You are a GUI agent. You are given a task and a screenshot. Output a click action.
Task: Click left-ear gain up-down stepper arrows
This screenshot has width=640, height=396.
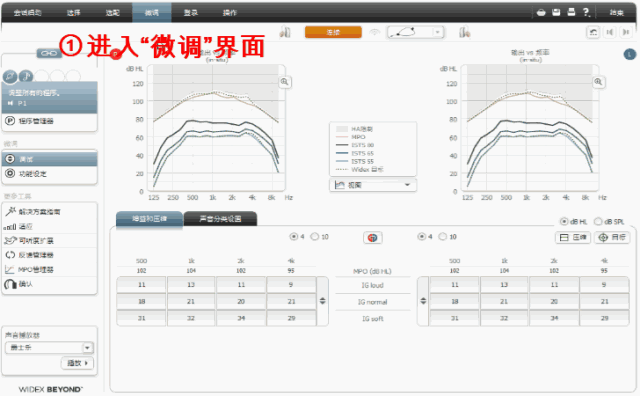click(x=322, y=301)
